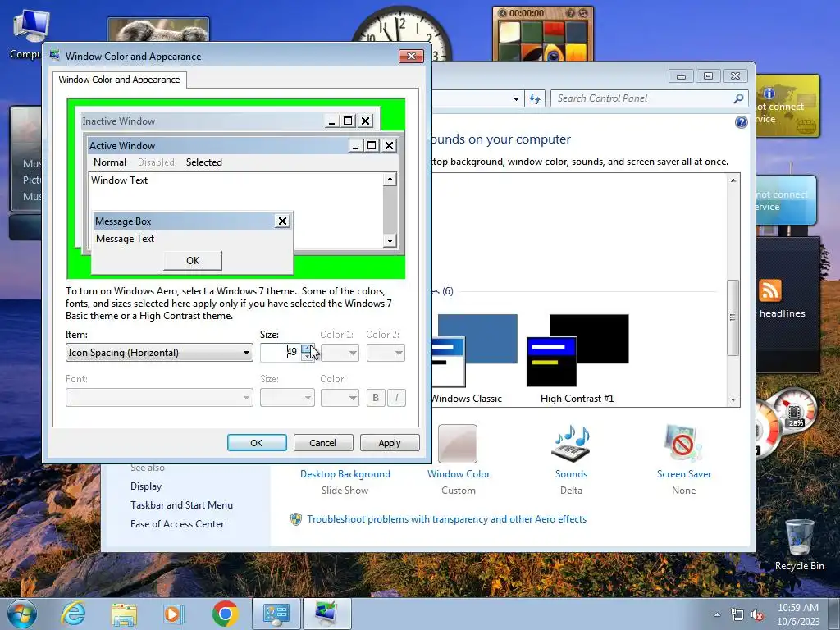Image resolution: width=840 pixels, height=630 pixels.
Task: Click the refresh icon beside the address bar
Action: point(535,98)
